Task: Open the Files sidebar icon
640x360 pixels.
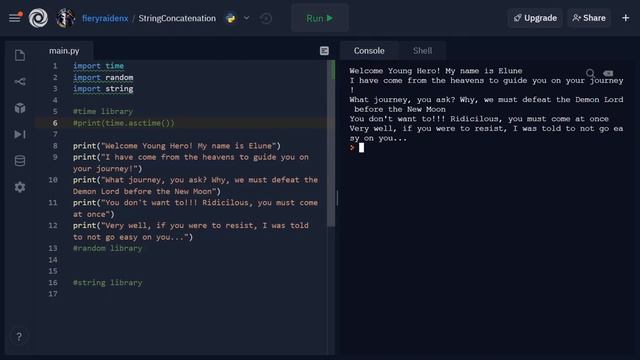Action: coord(20,55)
